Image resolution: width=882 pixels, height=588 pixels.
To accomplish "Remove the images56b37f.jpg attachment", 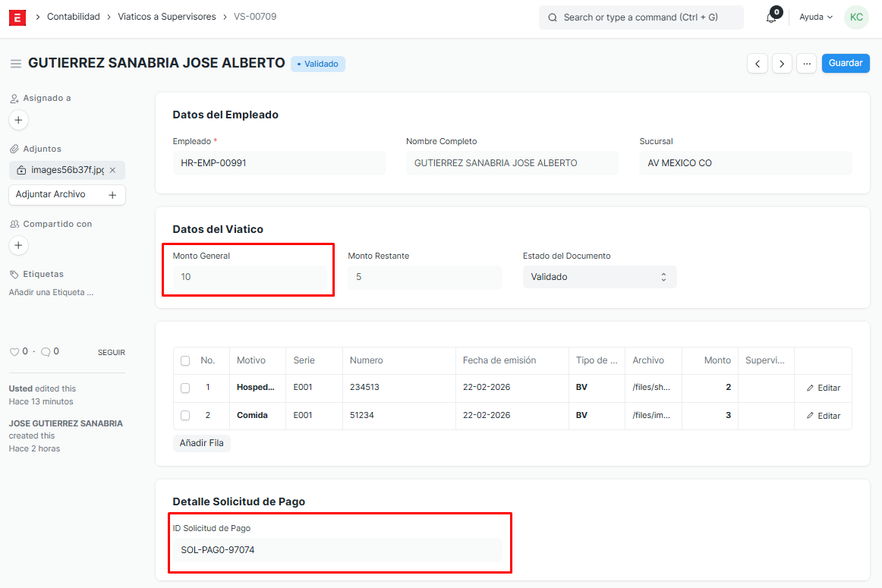I will 113,170.
